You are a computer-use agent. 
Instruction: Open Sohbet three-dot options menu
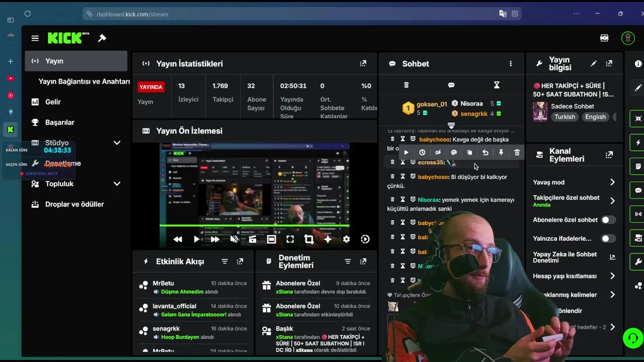(x=511, y=64)
